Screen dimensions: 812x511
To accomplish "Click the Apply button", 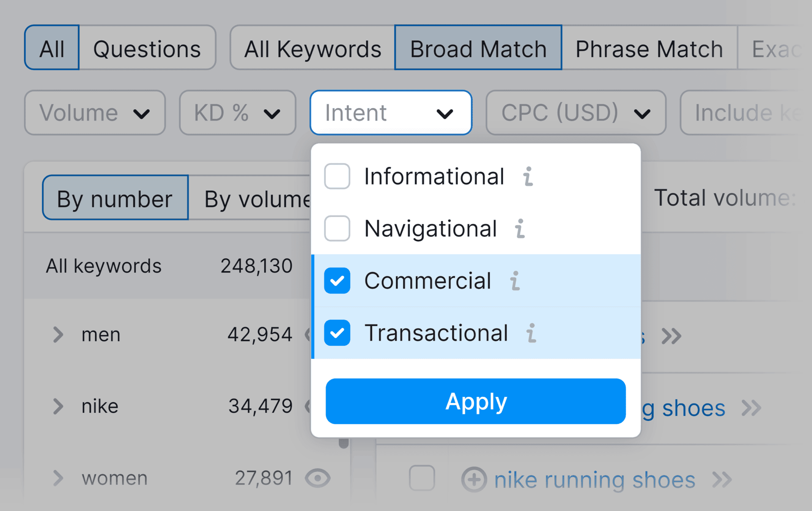I will tap(475, 402).
